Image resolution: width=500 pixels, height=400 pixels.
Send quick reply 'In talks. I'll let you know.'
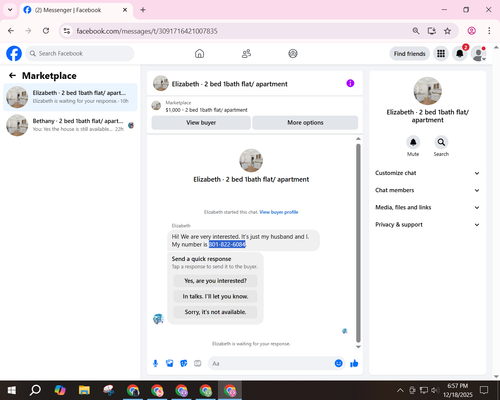pyautogui.click(x=215, y=296)
